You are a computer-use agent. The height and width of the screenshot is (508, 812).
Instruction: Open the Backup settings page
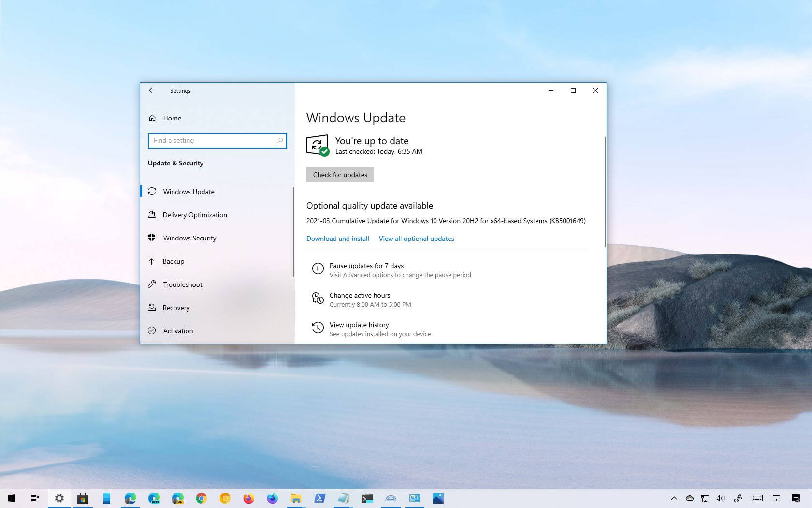(174, 261)
